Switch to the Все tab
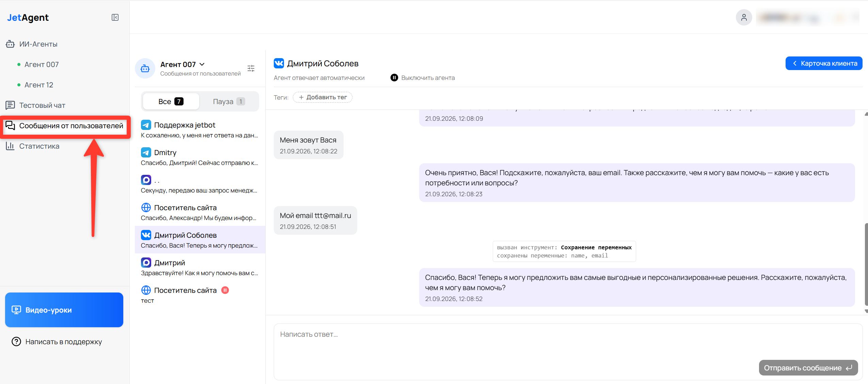This screenshot has height=384, width=868. point(171,101)
